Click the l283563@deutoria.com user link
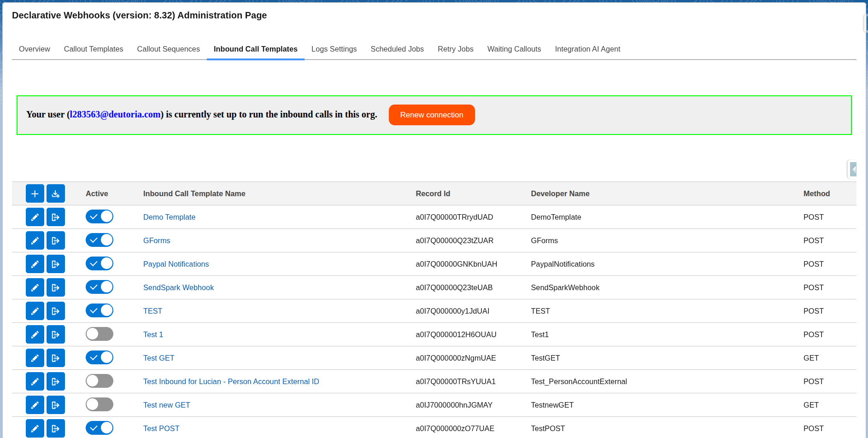Image resolution: width=868 pixels, height=438 pixels. 115,115
